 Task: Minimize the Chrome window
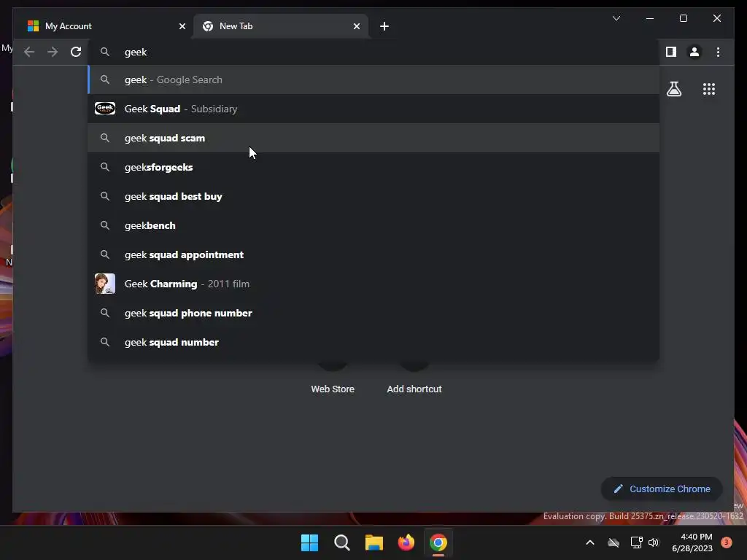click(x=650, y=18)
